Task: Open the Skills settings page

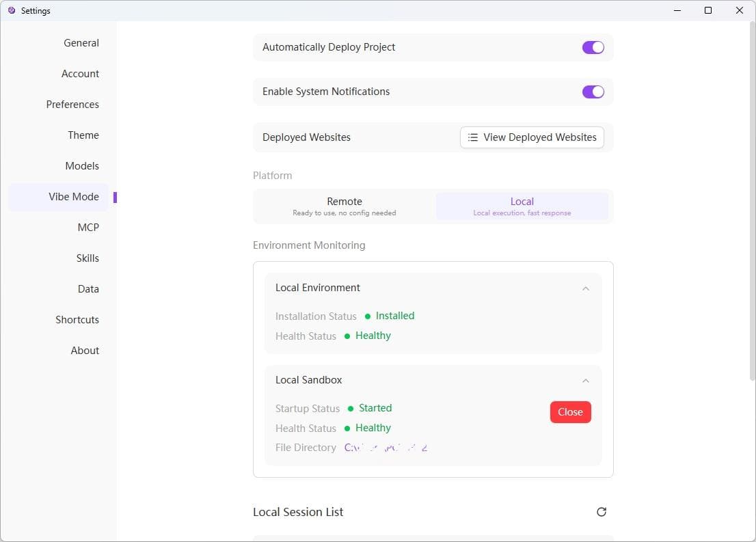Action: point(87,258)
